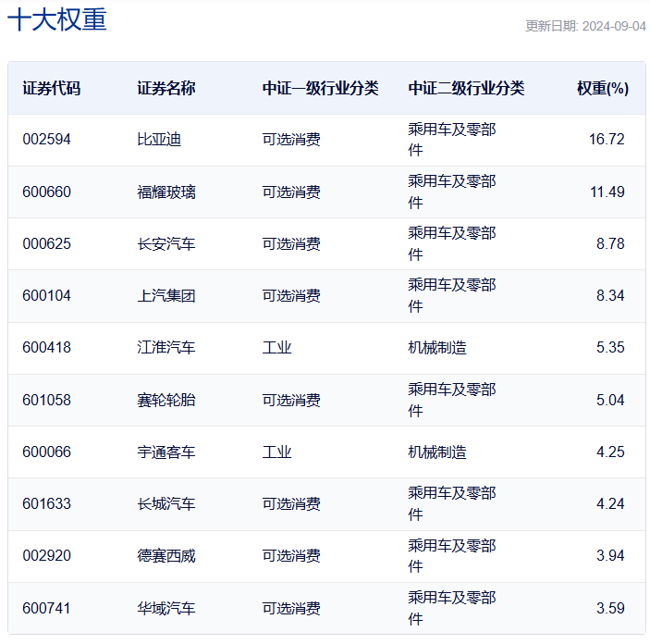
Task: Click 乘用车及零部件 in the 上汽集团 row
Action: [452, 296]
